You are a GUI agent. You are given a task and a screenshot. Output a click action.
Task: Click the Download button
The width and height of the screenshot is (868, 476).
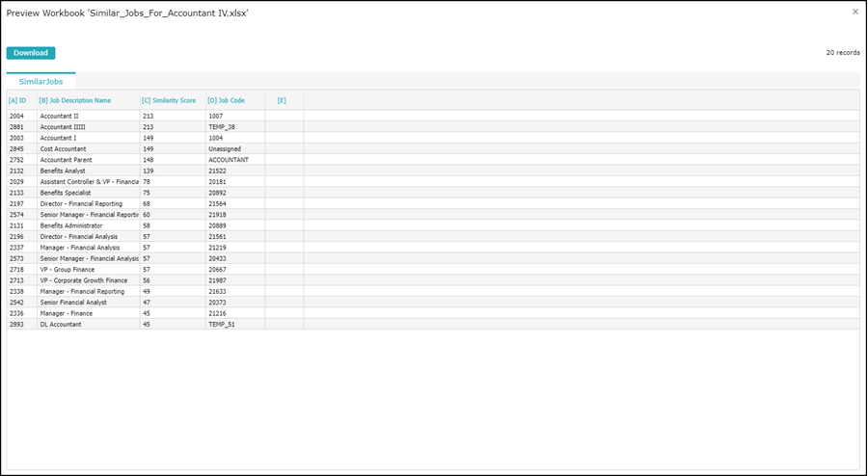click(x=31, y=53)
